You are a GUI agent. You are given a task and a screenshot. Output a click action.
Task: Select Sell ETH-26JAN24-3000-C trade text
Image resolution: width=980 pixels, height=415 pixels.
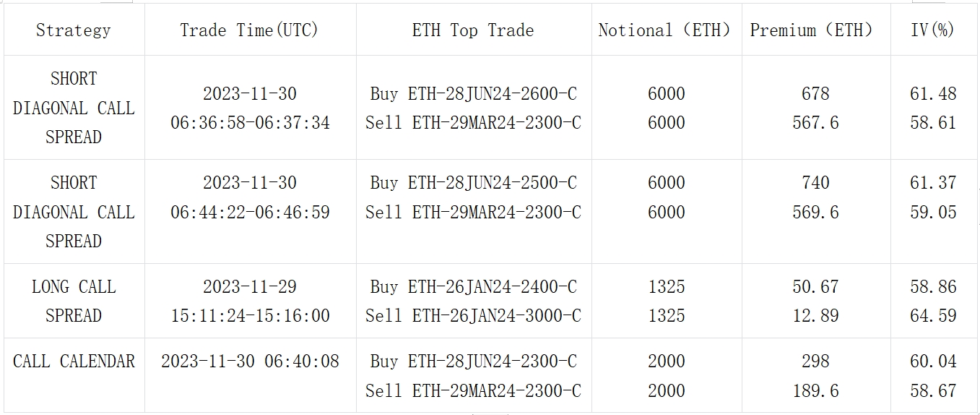473,316
